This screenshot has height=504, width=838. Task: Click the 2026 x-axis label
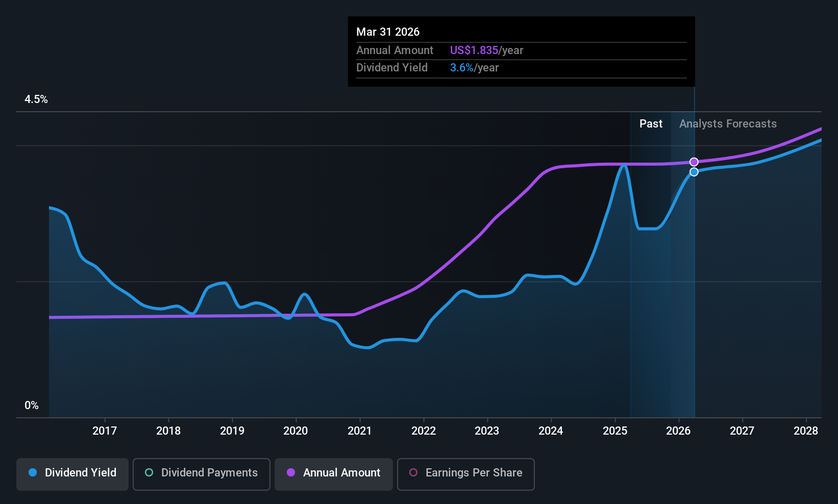pyautogui.click(x=678, y=431)
